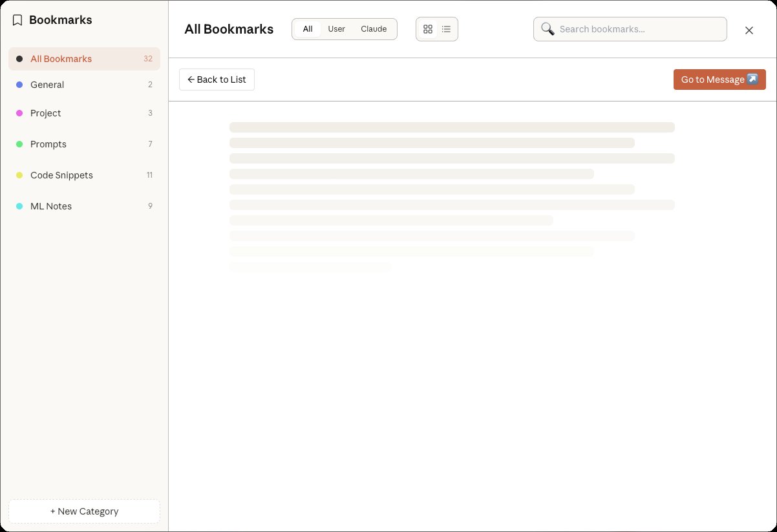The height and width of the screenshot is (532, 777).
Task: Open the Project category
Action: click(x=46, y=113)
